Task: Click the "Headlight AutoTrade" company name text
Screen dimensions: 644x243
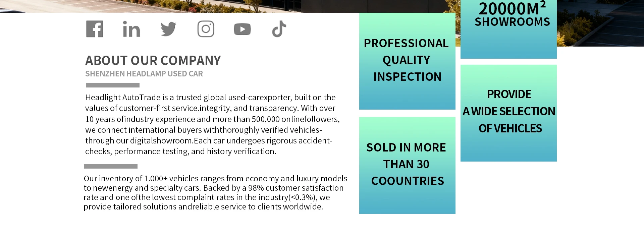Action: [123, 98]
